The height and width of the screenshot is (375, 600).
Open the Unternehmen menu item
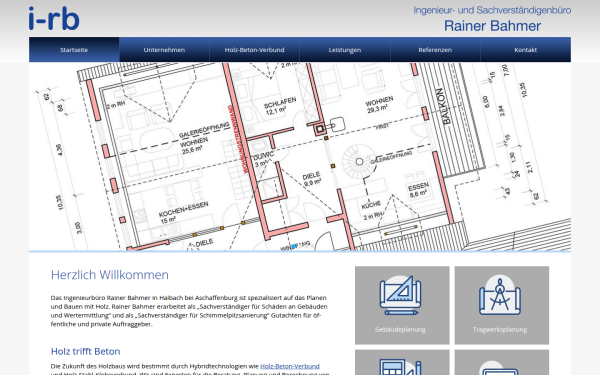[x=165, y=50]
